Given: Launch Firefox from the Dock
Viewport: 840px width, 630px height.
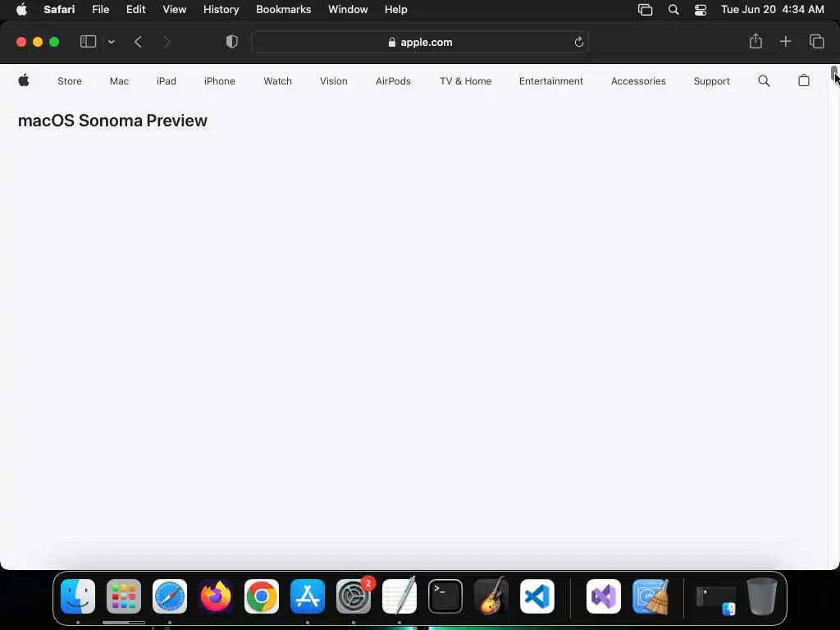Looking at the screenshot, I should tap(216, 596).
